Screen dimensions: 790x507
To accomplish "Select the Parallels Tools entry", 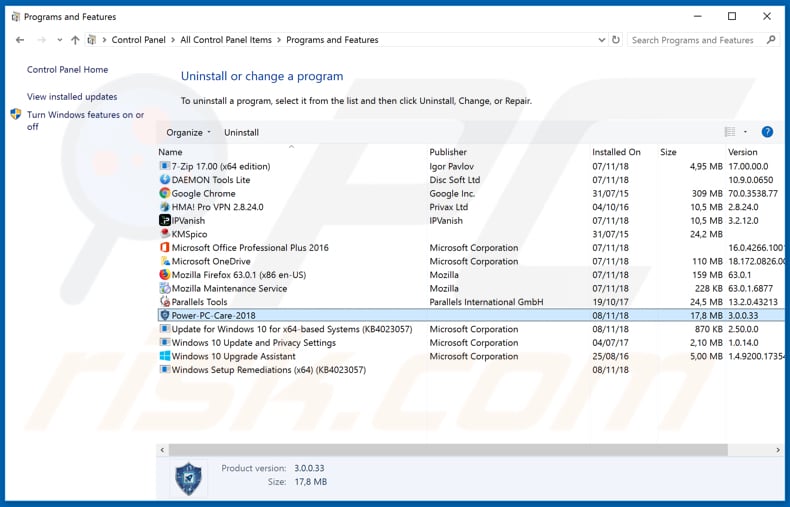I will pyautogui.click(x=199, y=302).
